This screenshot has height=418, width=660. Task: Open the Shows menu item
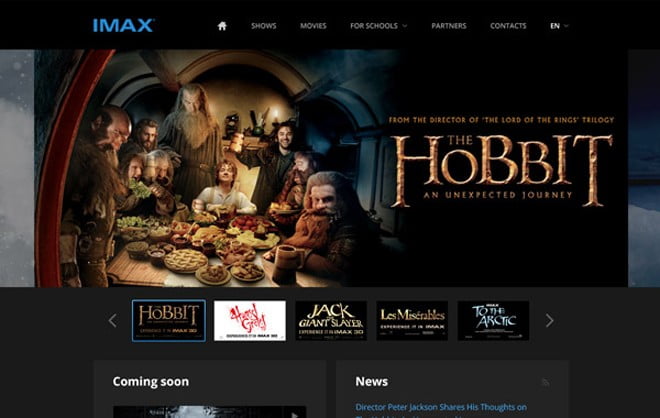pyautogui.click(x=264, y=26)
